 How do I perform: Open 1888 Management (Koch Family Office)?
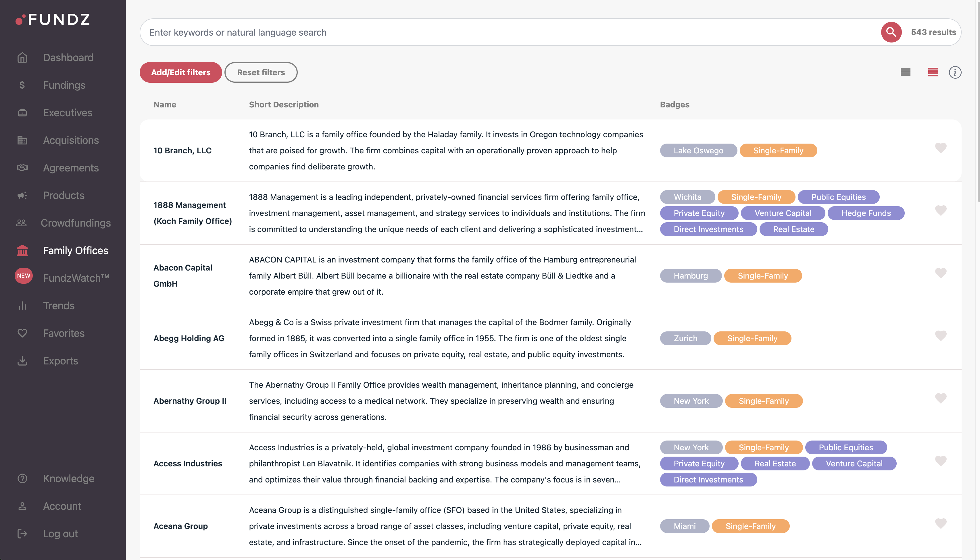coord(192,213)
